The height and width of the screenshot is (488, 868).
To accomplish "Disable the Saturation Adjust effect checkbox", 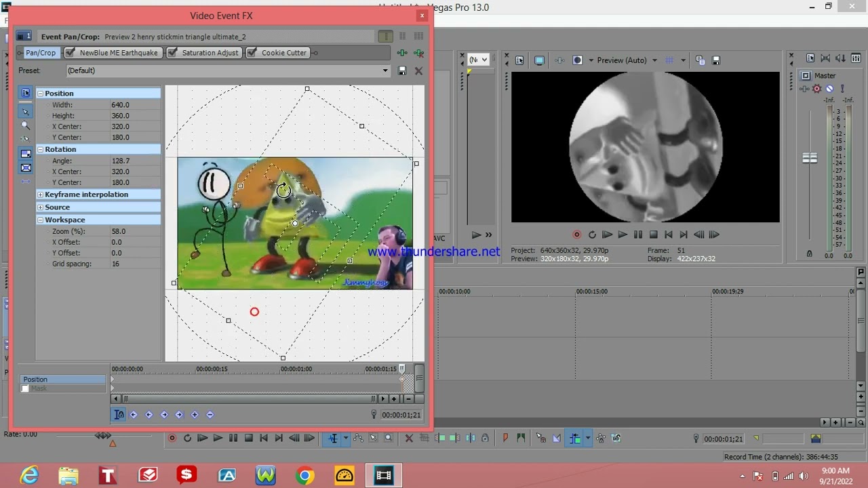I will point(172,53).
